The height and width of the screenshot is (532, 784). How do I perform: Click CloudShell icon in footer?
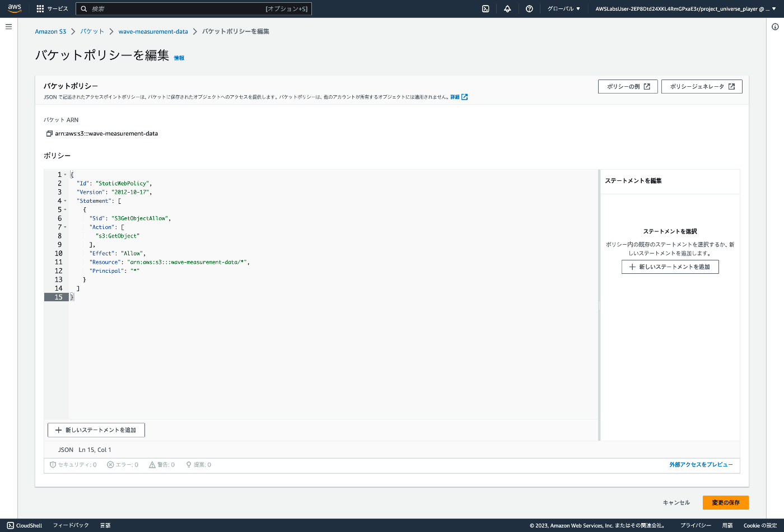point(10,525)
